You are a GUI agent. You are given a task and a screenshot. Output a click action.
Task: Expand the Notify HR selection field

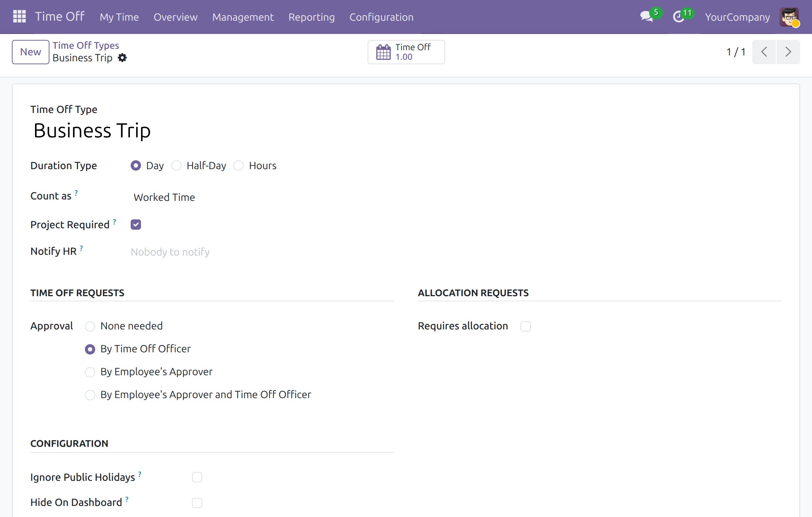(x=262, y=252)
